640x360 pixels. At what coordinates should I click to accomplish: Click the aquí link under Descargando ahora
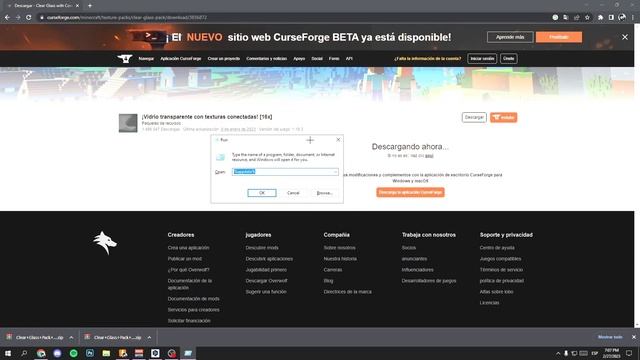(429, 156)
